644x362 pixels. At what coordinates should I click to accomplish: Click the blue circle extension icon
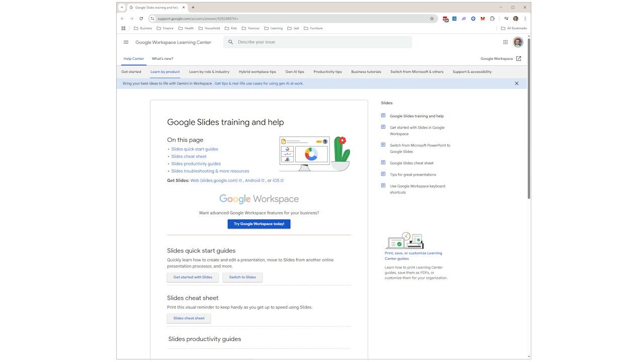(473, 19)
